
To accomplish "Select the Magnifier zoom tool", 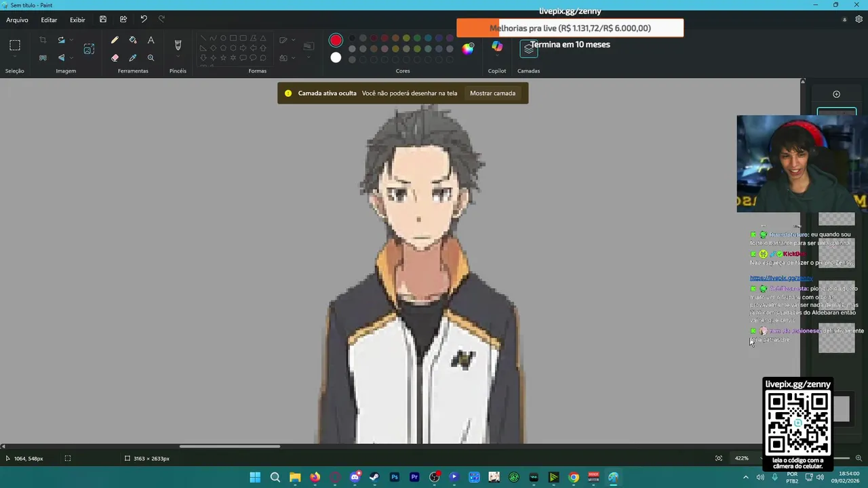I will pyautogui.click(x=151, y=58).
